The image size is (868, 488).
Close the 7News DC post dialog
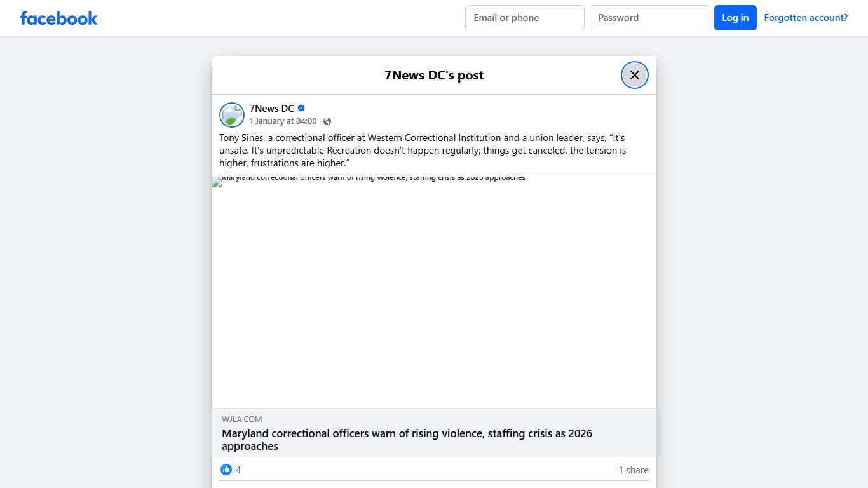click(x=634, y=75)
